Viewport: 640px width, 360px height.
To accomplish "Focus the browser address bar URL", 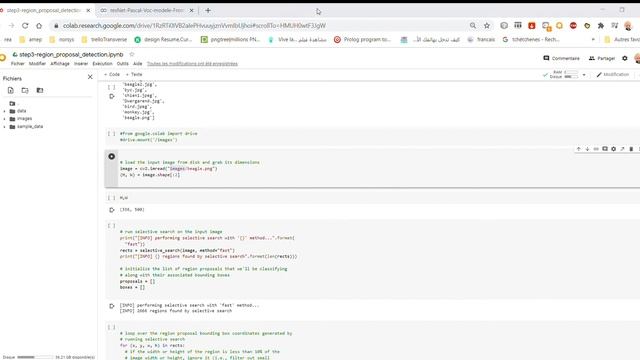I will click(194, 25).
